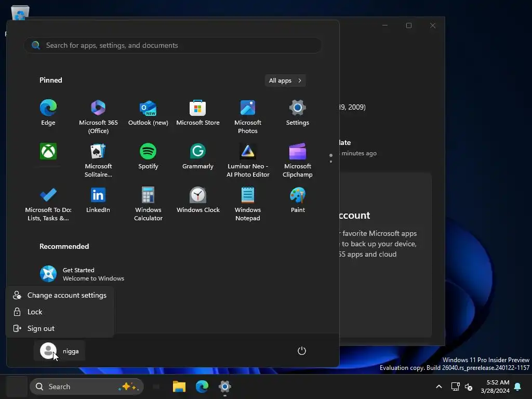532x399 pixels.
Task: Select Change account settings
Action: tap(60, 295)
